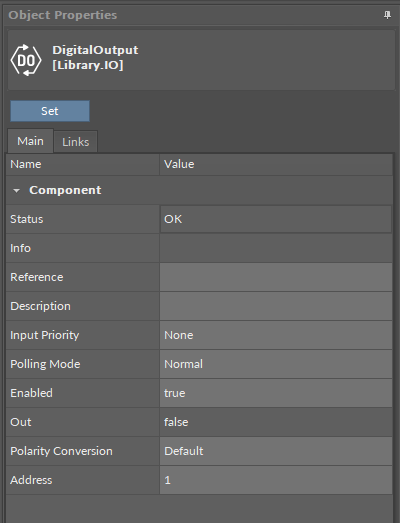Select the Main tab
400x523 pixels.
point(30,141)
